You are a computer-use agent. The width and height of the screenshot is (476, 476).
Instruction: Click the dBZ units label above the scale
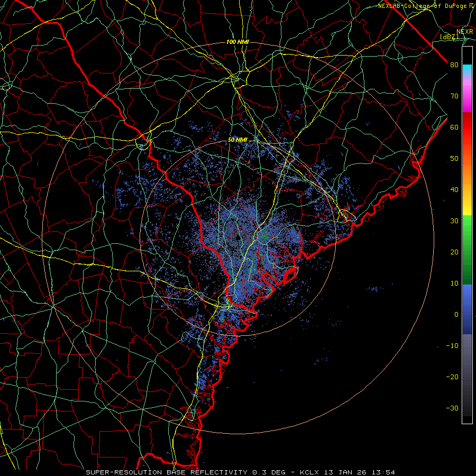point(449,37)
